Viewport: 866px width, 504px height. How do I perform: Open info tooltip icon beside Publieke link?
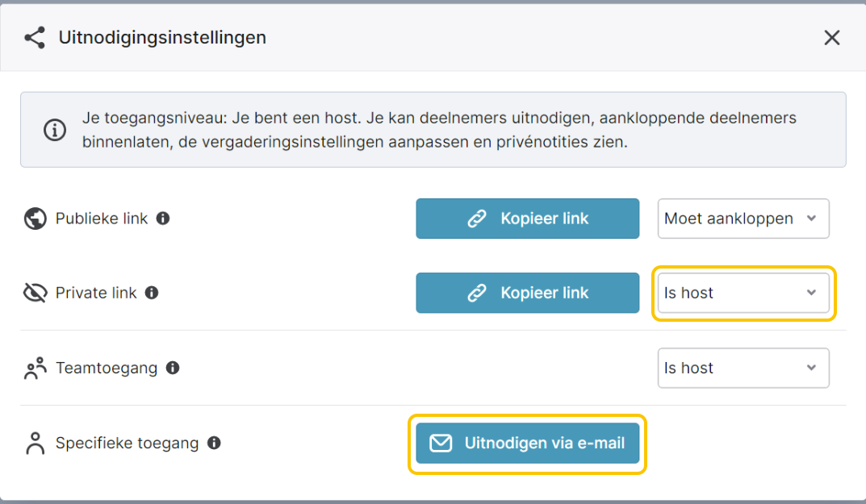click(163, 219)
